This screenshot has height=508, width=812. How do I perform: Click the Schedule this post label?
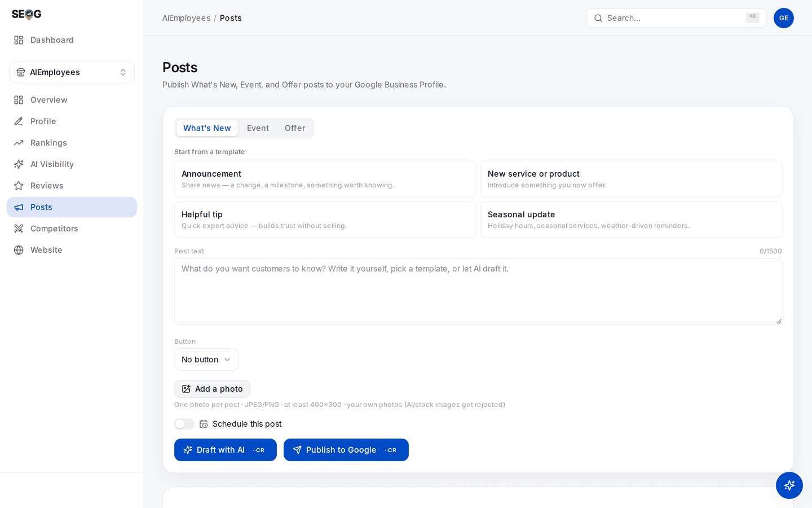247,424
